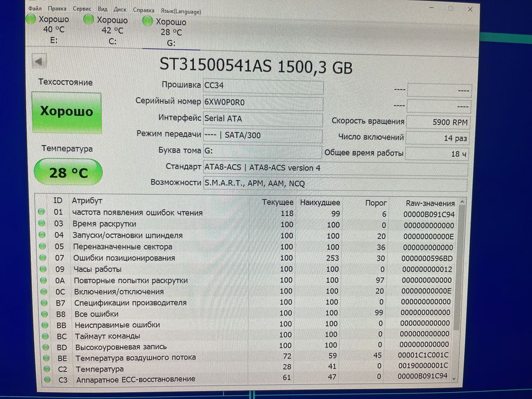Select row 05 Переназначенные сектора
This screenshot has width=532, height=399.
pyautogui.click(x=247, y=247)
